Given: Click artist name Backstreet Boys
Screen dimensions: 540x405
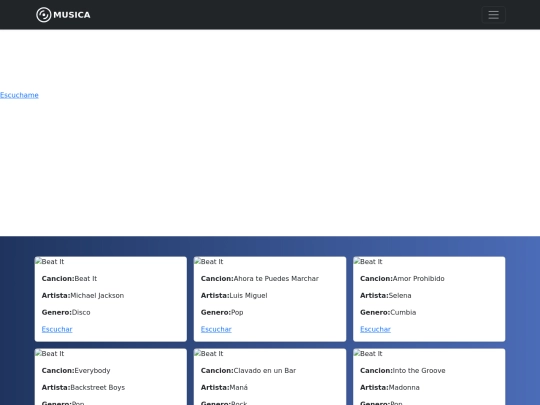Looking at the screenshot, I should point(97,387).
